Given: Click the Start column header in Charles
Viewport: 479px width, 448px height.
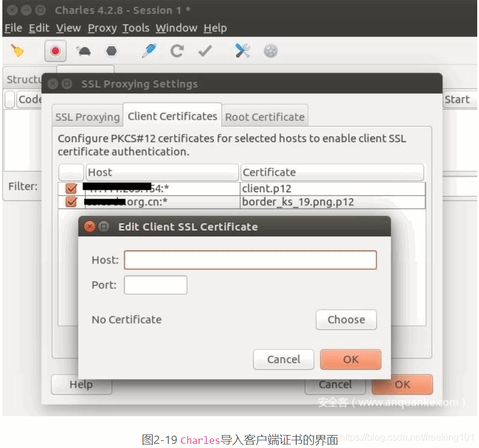Looking at the screenshot, I should (x=459, y=99).
